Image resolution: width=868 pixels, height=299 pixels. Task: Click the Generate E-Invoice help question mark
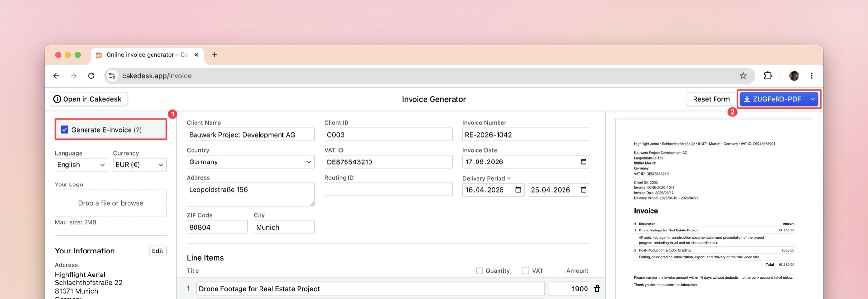(138, 130)
